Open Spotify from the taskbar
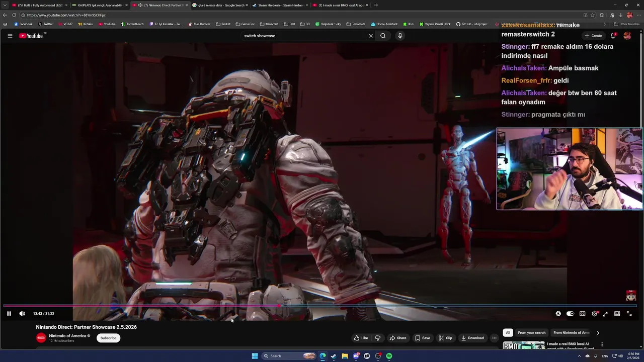 389,356
